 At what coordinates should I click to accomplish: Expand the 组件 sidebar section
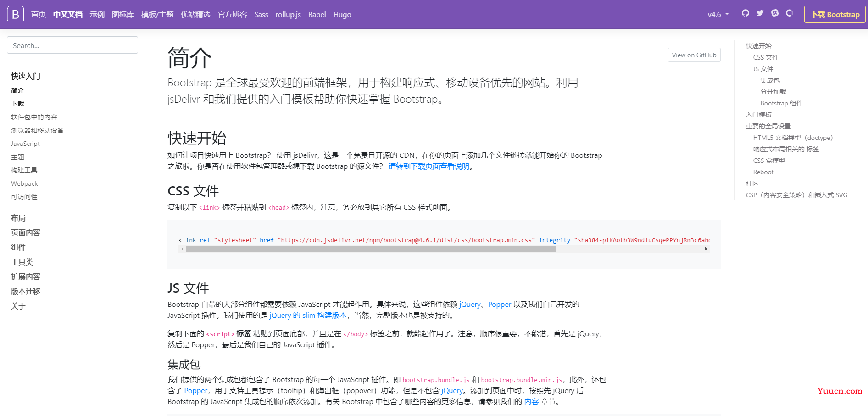(x=18, y=247)
